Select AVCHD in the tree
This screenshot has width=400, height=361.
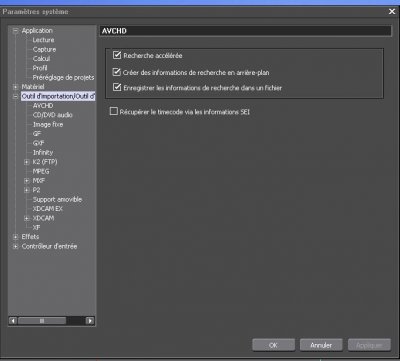pyautogui.click(x=43, y=106)
